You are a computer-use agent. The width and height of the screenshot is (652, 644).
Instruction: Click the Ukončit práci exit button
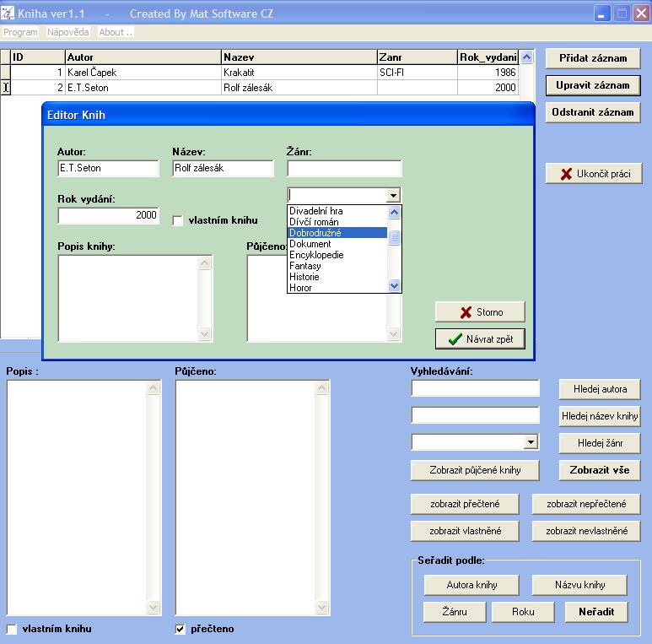pyautogui.click(x=594, y=174)
